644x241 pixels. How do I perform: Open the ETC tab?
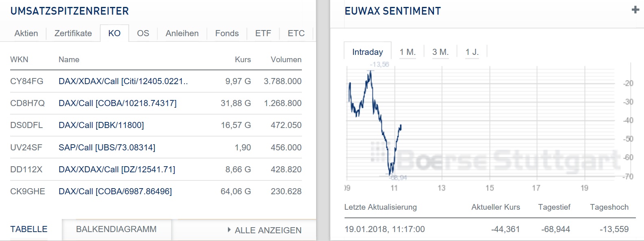[296, 33]
